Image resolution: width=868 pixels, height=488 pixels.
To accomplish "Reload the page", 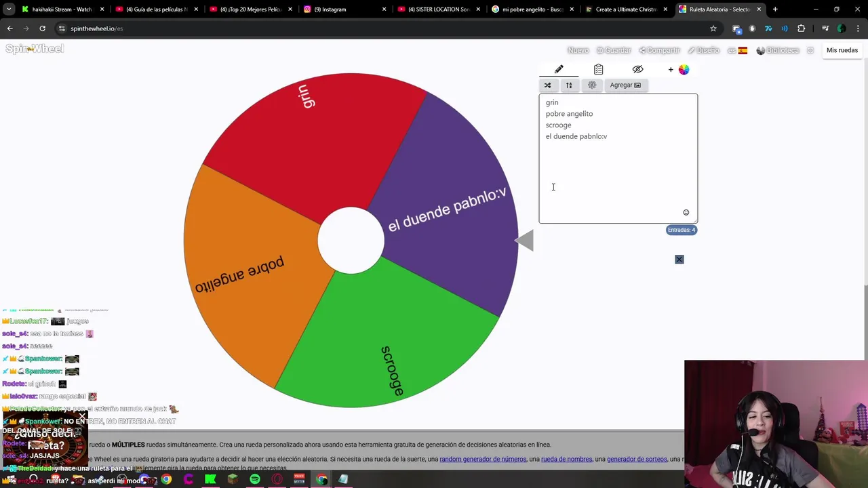I will 42,28.
